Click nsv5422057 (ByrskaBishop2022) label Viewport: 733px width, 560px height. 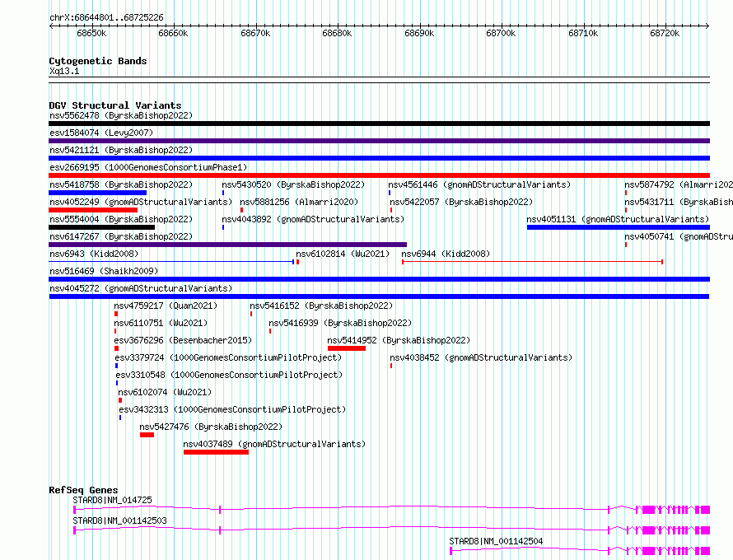pyautogui.click(x=461, y=202)
